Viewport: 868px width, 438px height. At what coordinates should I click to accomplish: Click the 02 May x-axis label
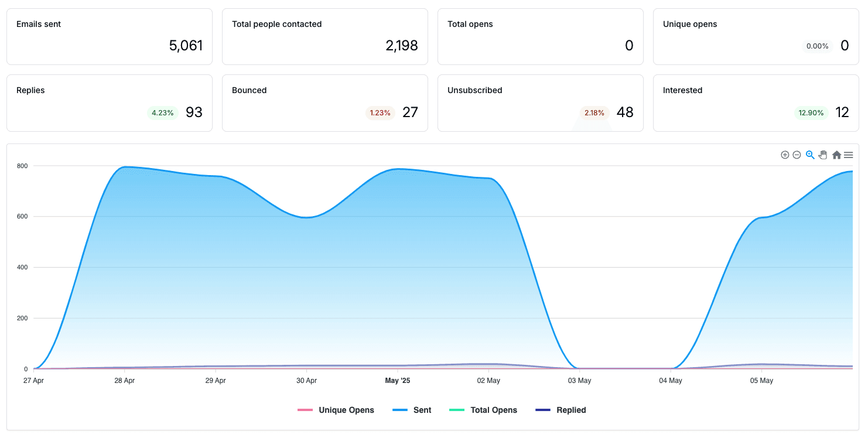tap(488, 381)
